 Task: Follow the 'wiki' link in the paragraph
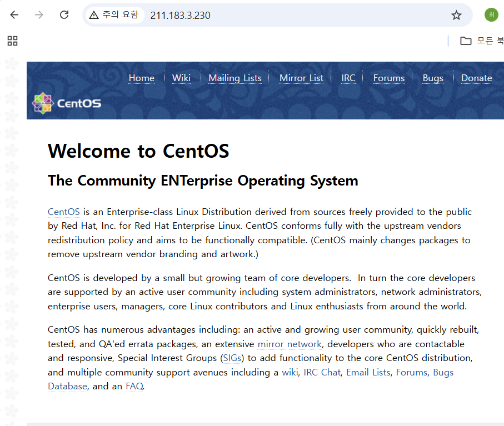pyautogui.click(x=290, y=372)
